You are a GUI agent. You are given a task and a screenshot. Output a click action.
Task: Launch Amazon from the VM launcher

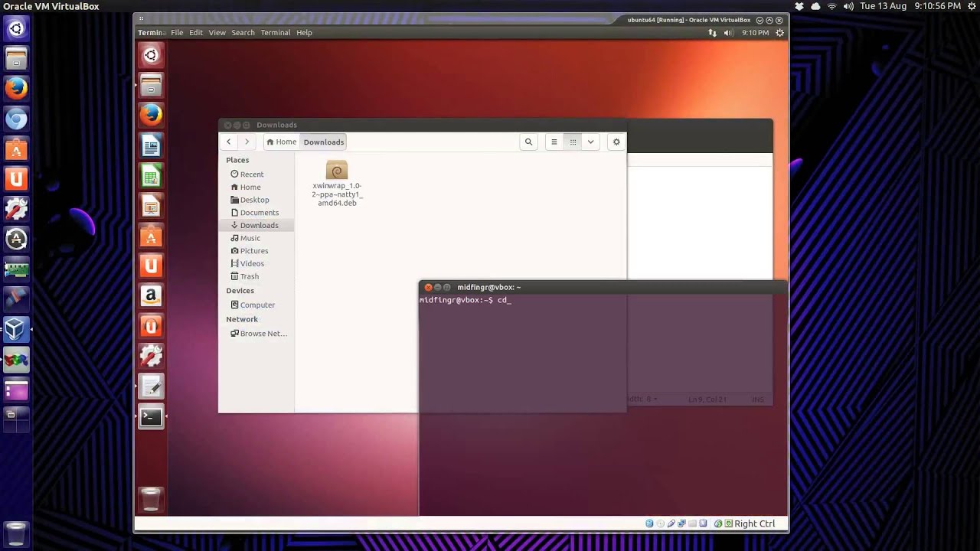point(151,295)
